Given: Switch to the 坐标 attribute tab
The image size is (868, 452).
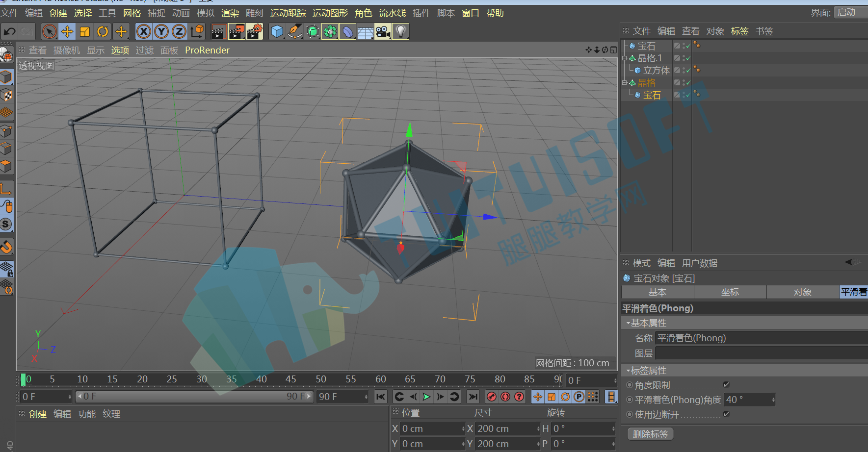Looking at the screenshot, I should pyautogui.click(x=730, y=292).
